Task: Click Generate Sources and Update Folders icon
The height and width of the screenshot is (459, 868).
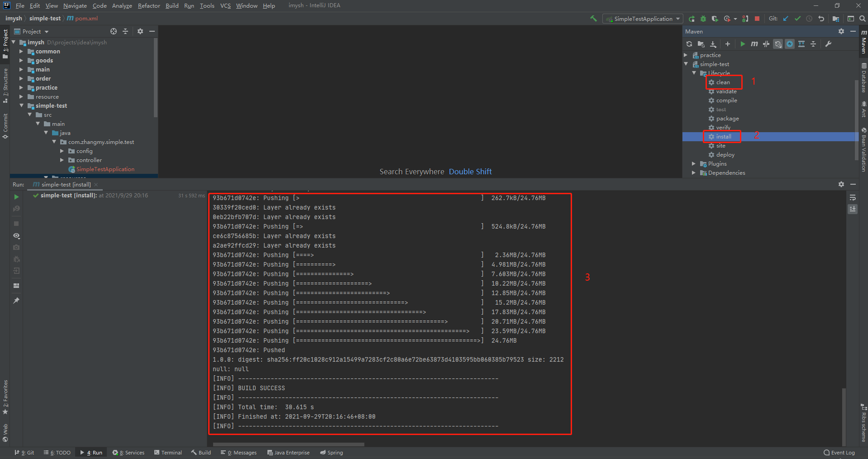Action: (x=701, y=44)
